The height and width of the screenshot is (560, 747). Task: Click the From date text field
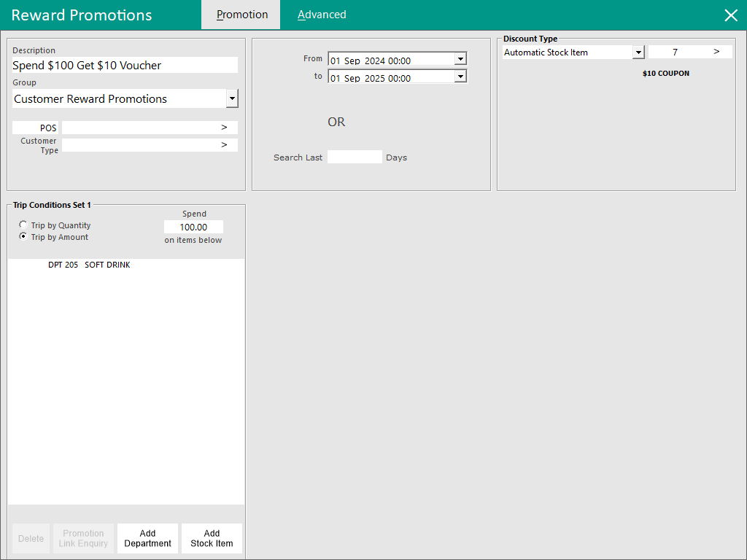pos(390,61)
